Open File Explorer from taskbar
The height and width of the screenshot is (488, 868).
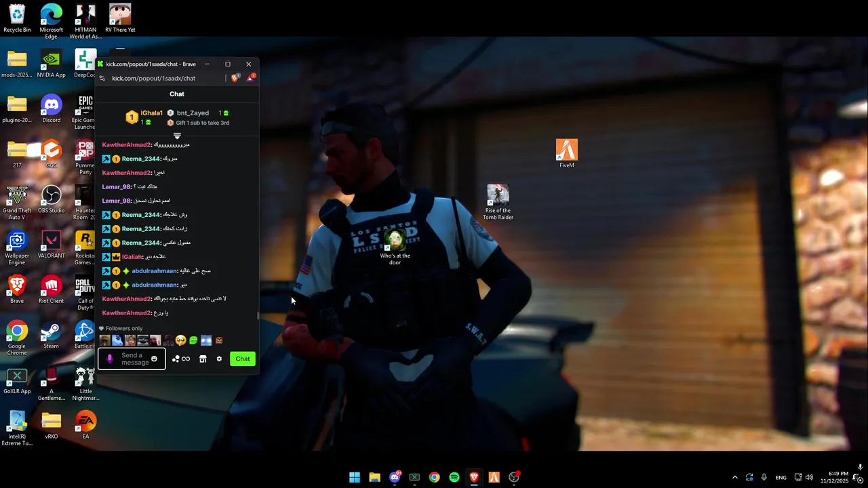374,477
